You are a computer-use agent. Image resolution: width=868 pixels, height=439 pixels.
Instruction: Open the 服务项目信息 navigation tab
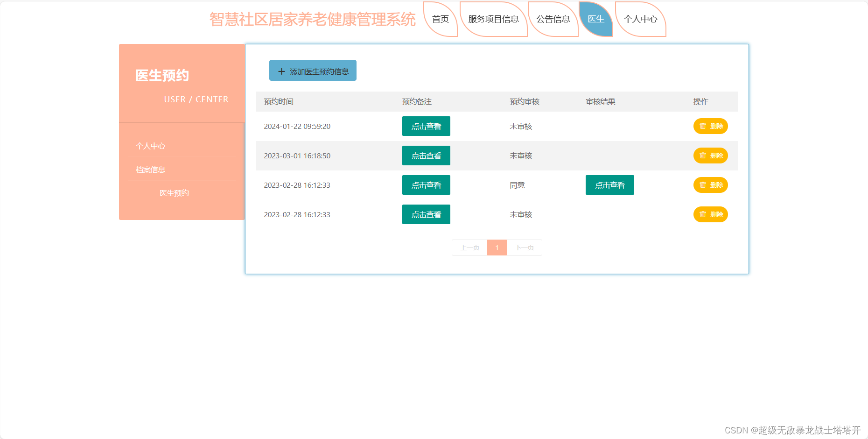[x=493, y=19]
